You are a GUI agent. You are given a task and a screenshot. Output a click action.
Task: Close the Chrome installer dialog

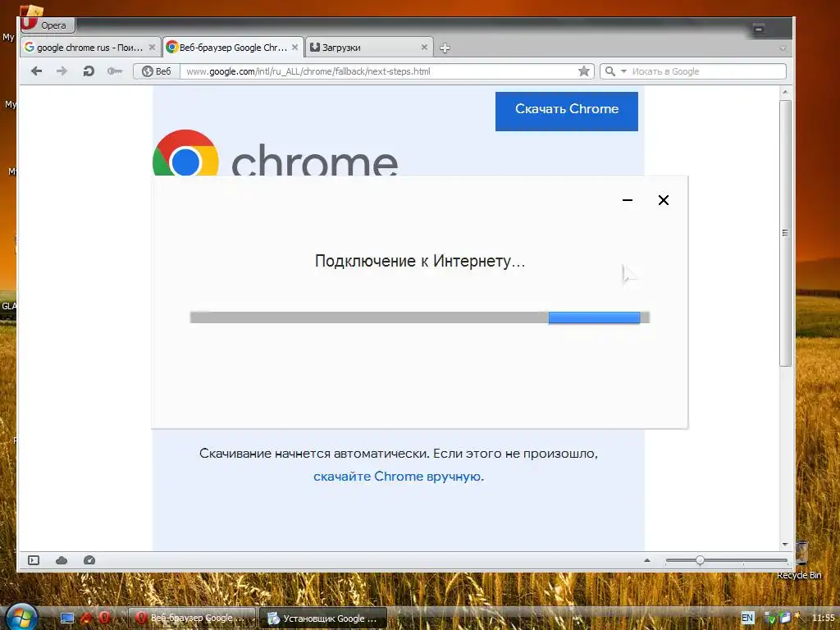point(663,200)
